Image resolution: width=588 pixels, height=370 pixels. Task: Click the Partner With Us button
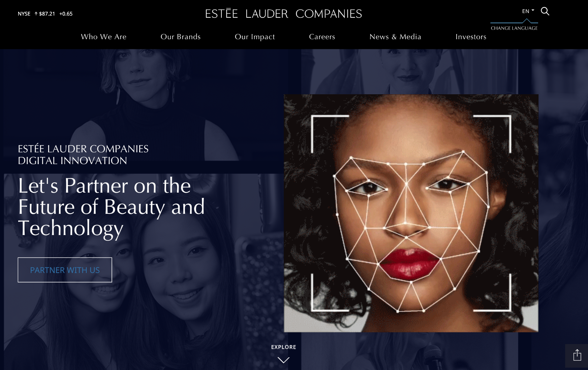coord(65,270)
